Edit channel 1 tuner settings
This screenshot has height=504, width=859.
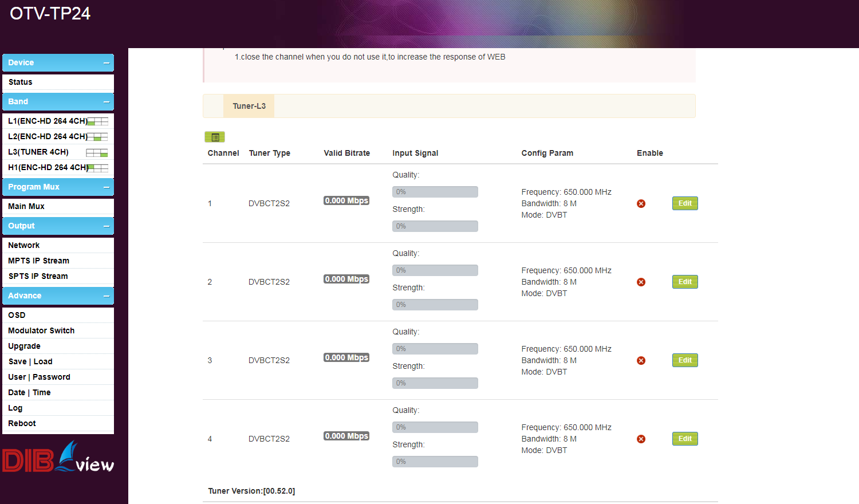tap(685, 203)
